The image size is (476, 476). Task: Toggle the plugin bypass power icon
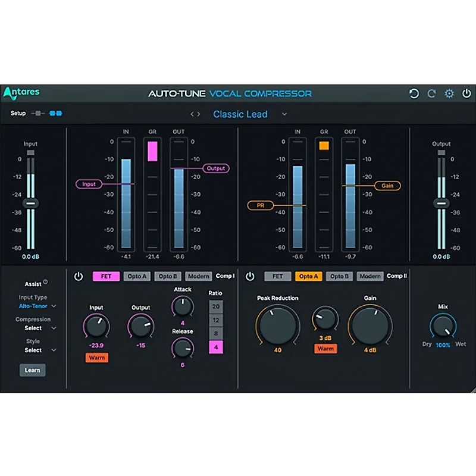tap(466, 93)
